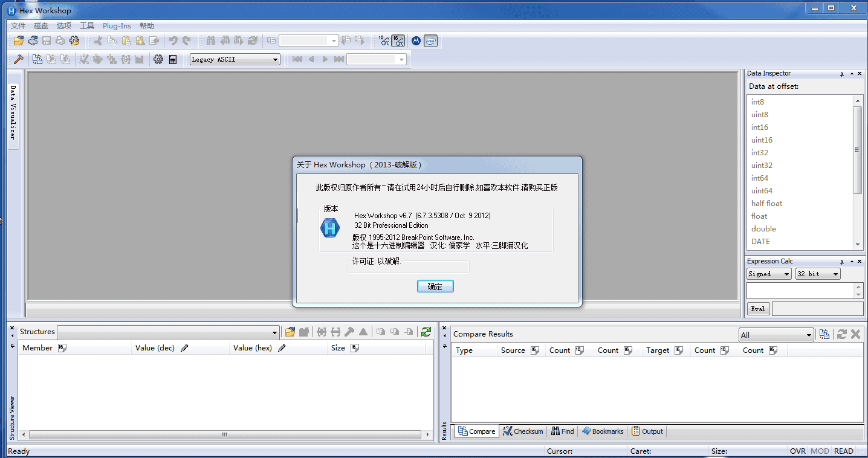Click the Open file folder icon

click(x=19, y=40)
